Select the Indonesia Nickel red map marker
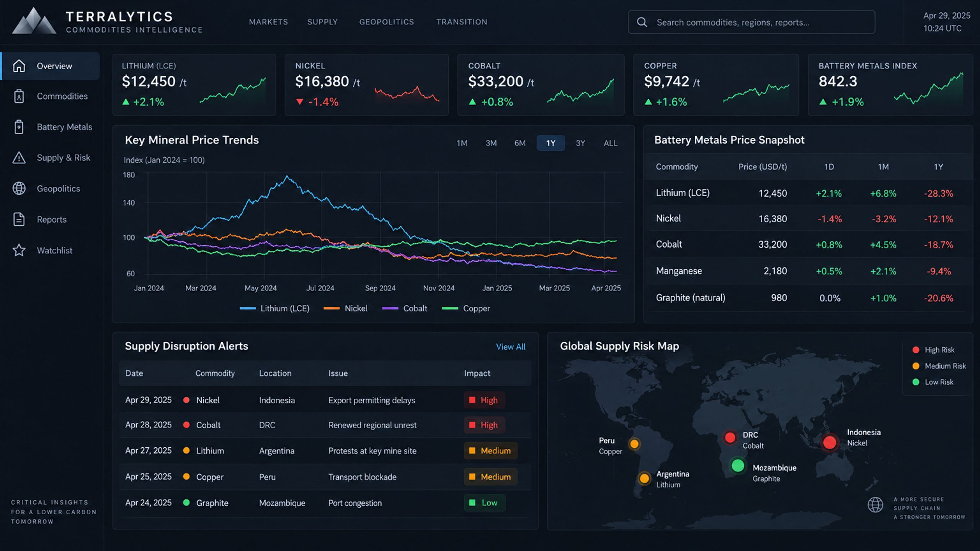 point(829,442)
